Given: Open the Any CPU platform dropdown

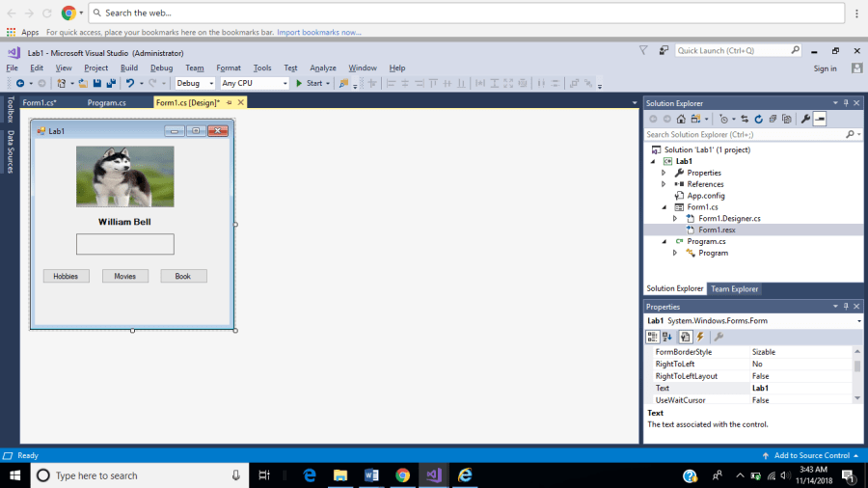Looking at the screenshot, I should (x=255, y=84).
